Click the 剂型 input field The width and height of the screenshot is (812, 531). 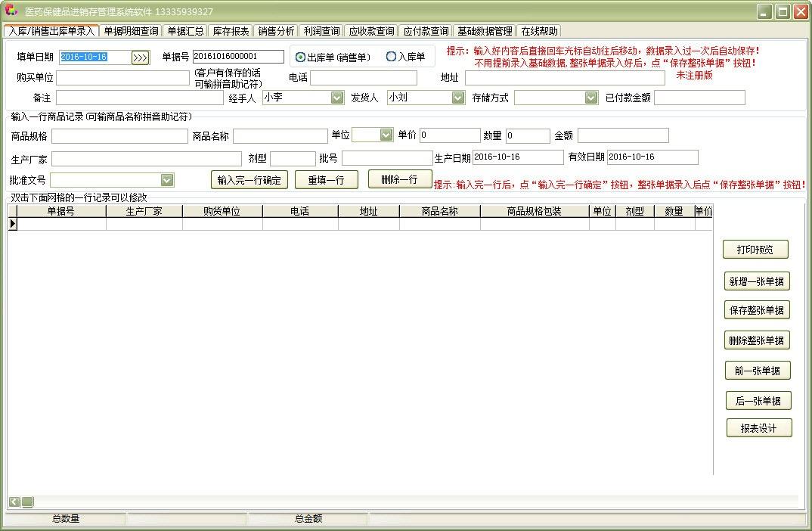[x=293, y=159]
